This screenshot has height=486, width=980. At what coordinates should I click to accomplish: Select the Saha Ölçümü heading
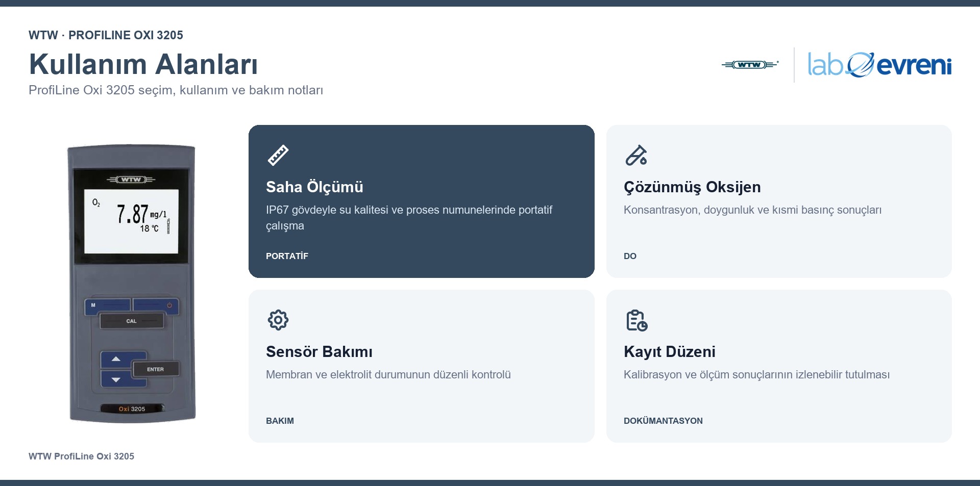pyautogui.click(x=314, y=187)
